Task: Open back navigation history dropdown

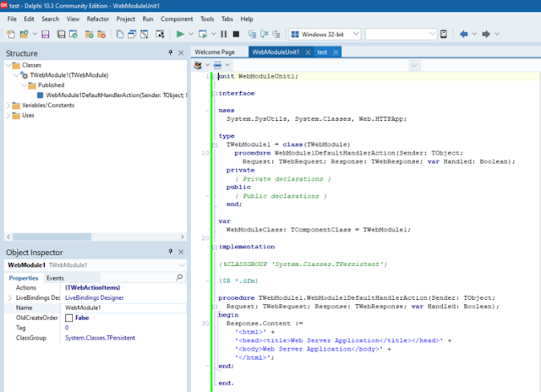Action: (474, 34)
